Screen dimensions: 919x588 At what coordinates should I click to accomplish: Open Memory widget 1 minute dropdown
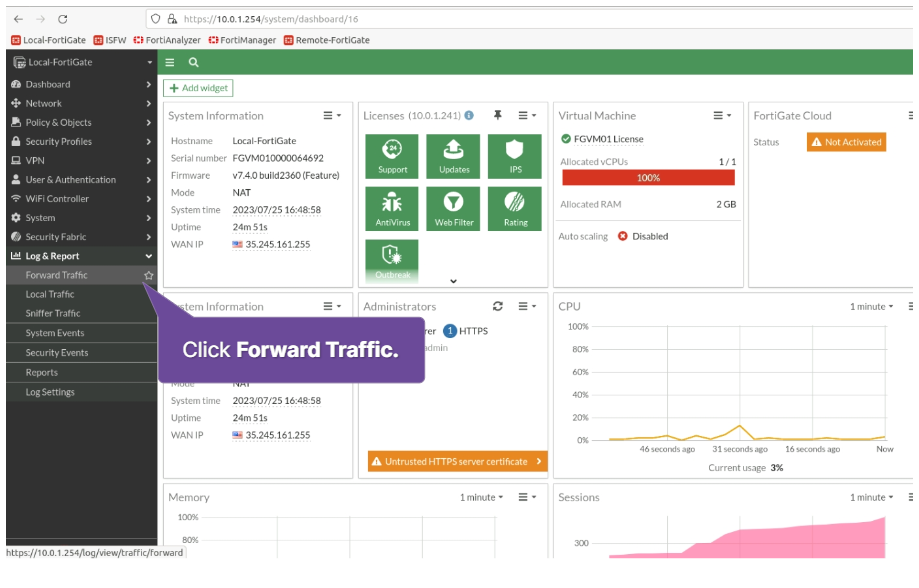481,497
